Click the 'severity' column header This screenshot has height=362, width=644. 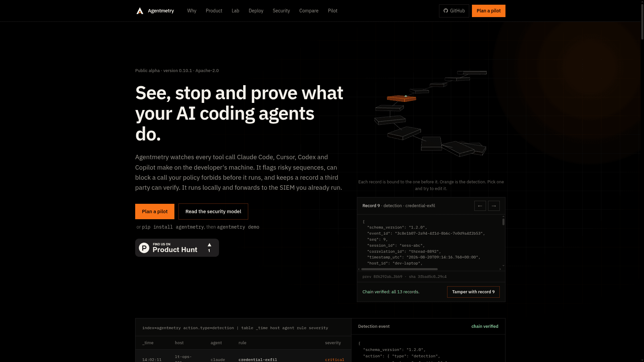click(x=333, y=343)
